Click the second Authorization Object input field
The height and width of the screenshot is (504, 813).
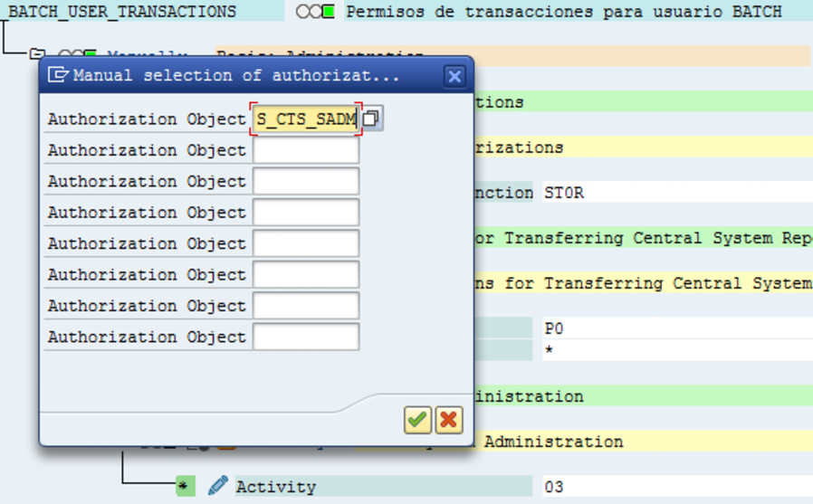(305, 150)
